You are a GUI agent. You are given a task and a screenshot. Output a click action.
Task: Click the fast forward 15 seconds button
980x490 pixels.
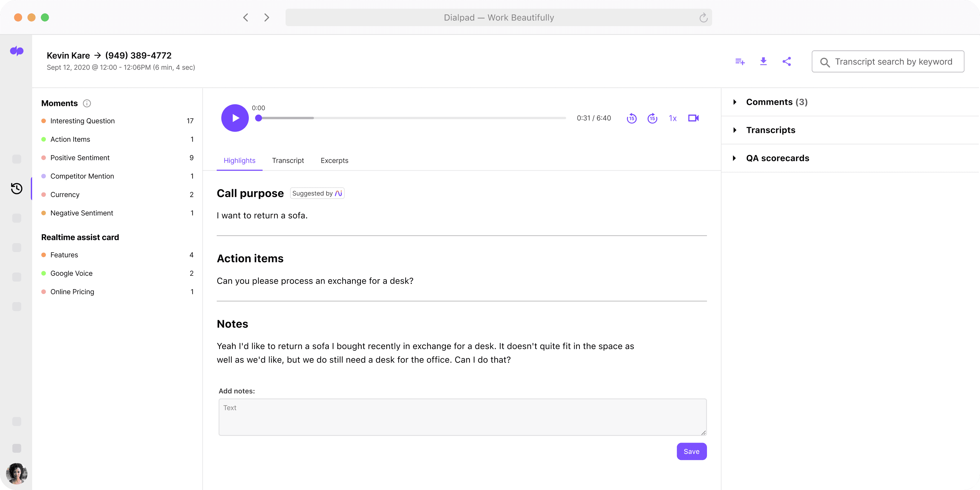point(653,118)
